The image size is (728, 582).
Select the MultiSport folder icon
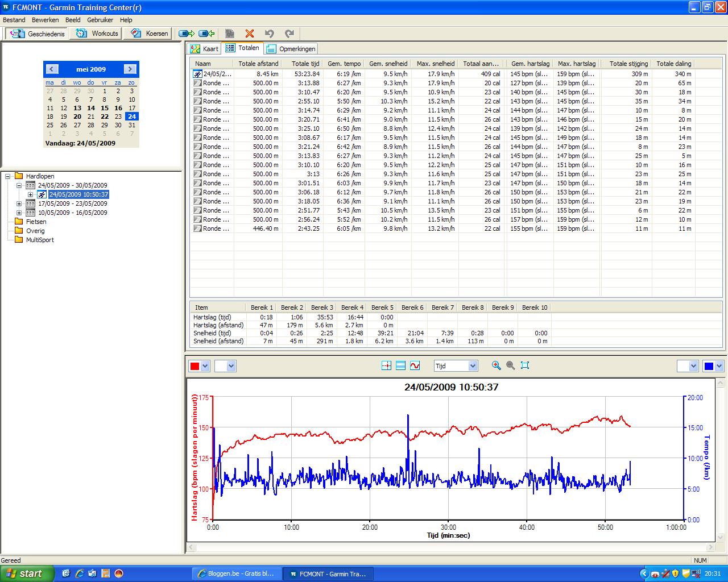19,240
